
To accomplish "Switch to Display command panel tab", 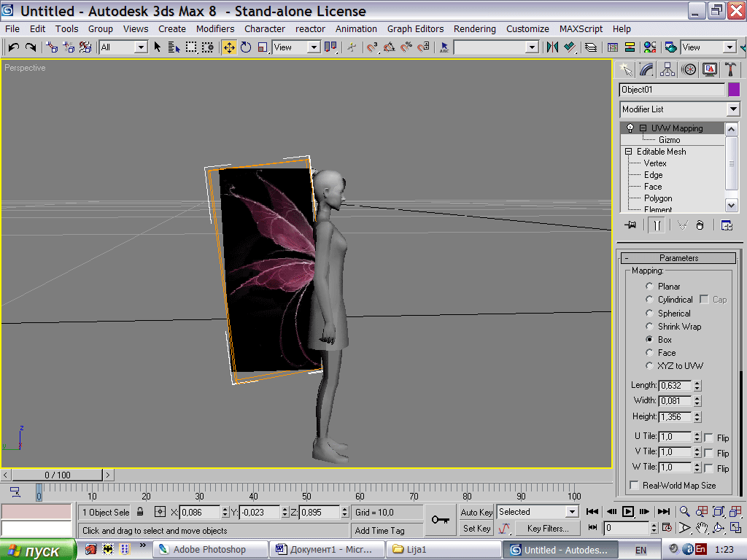I will 709,70.
